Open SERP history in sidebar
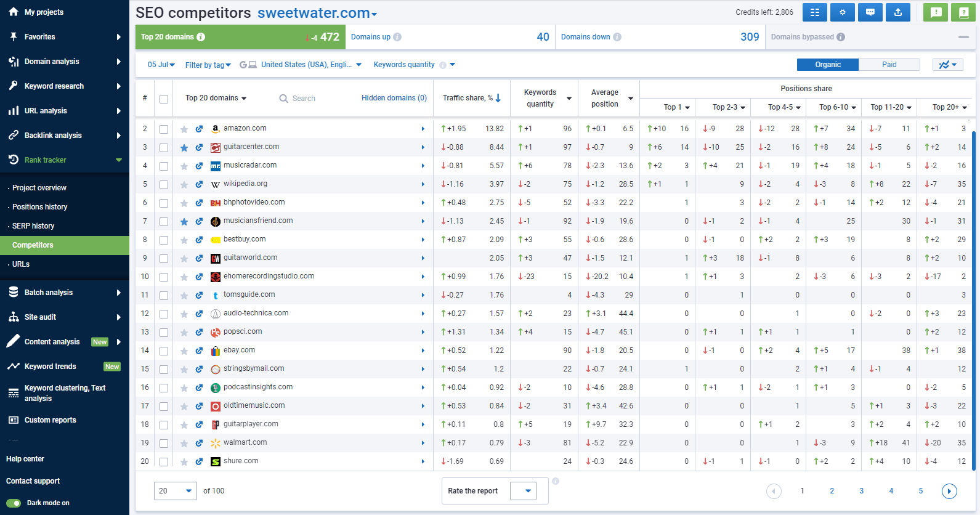The height and width of the screenshot is (515, 980). coord(33,226)
